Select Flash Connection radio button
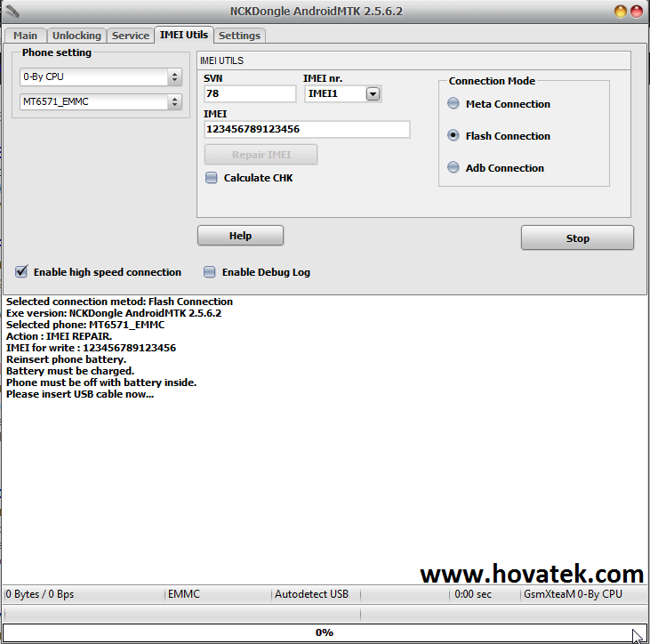Viewport: 650px width, 644px height. (453, 135)
